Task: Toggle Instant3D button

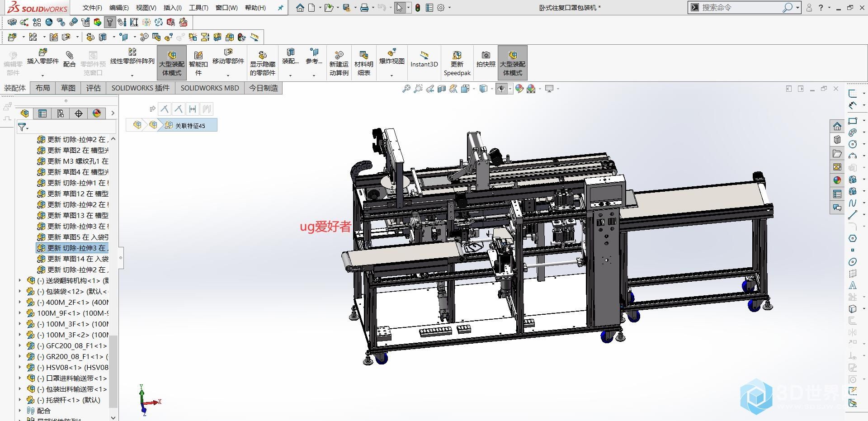Action: pos(424,59)
